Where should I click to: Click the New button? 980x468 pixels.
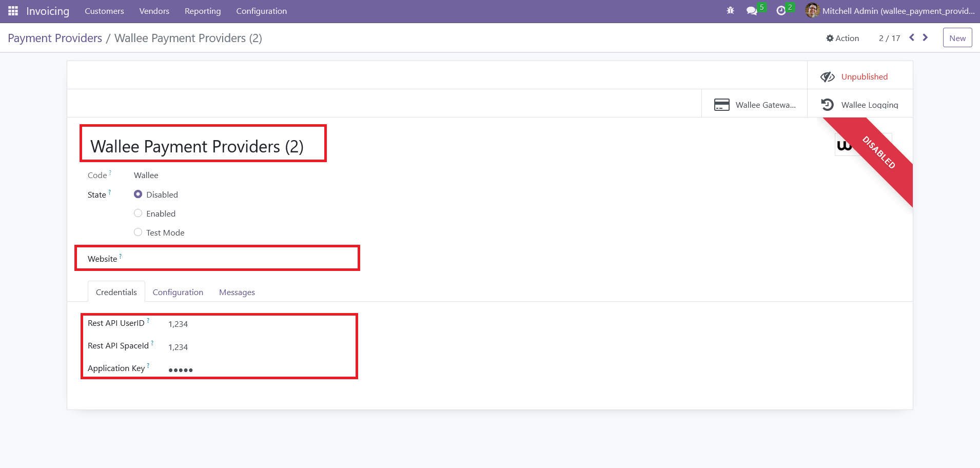tap(957, 38)
